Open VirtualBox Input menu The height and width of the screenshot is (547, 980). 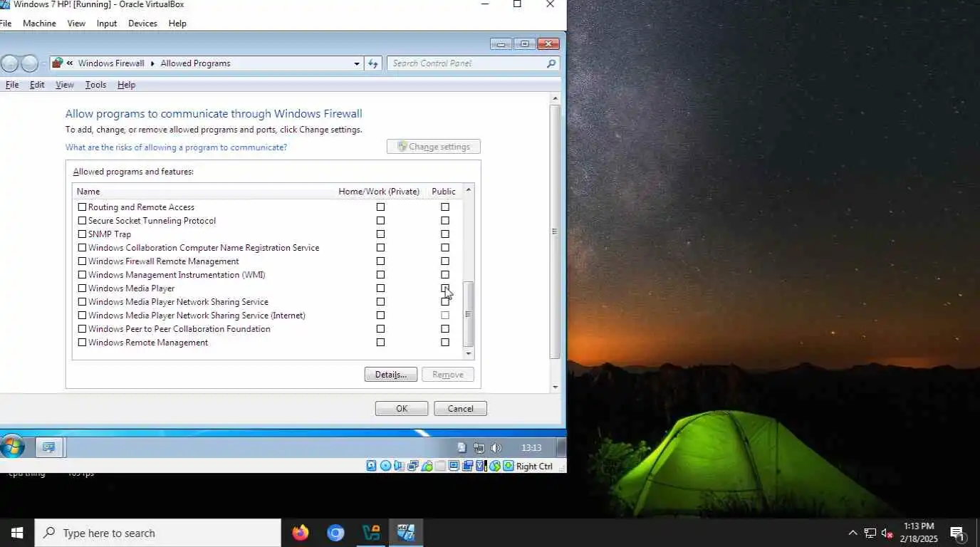107,24
